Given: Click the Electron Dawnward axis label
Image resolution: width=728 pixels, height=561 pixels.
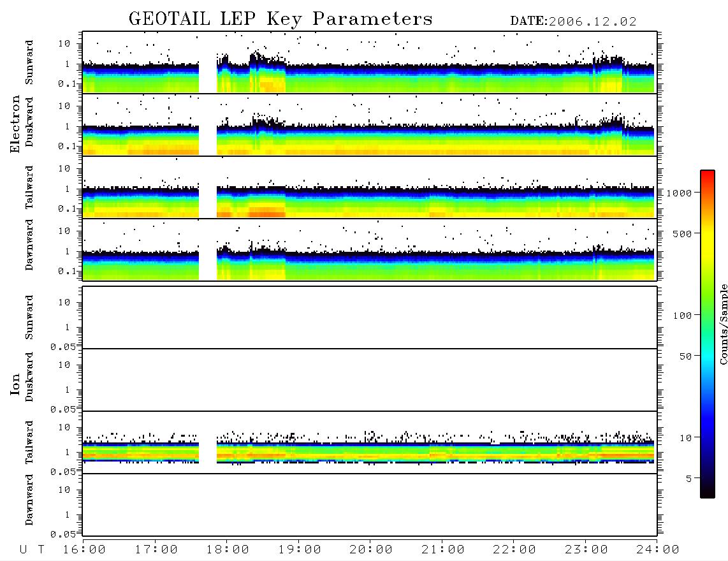Looking at the screenshot, I should coord(29,245).
